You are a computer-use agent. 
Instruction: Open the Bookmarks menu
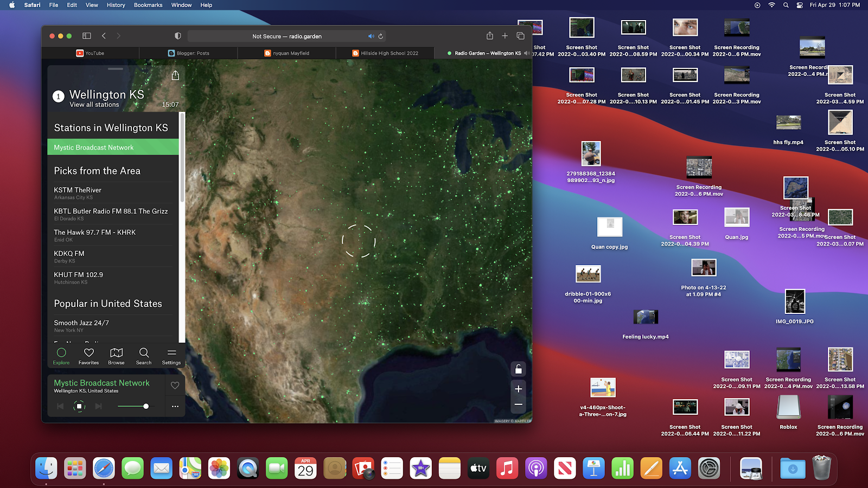(x=148, y=5)
